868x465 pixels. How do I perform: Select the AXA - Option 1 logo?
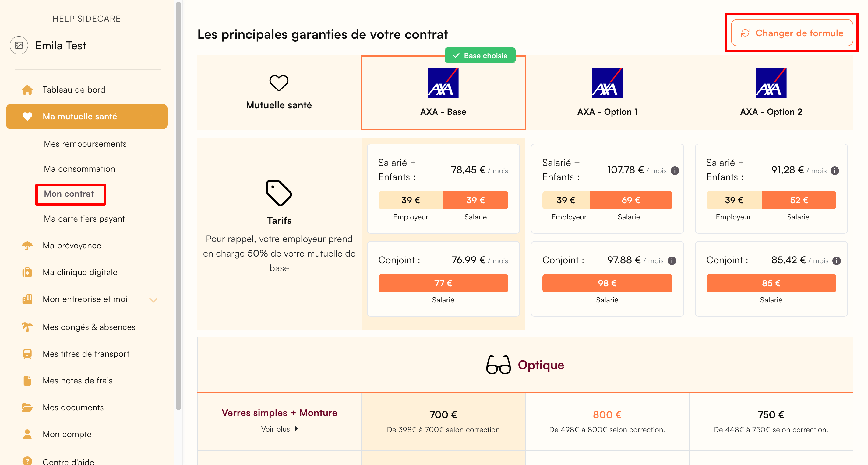pos(607,83)
